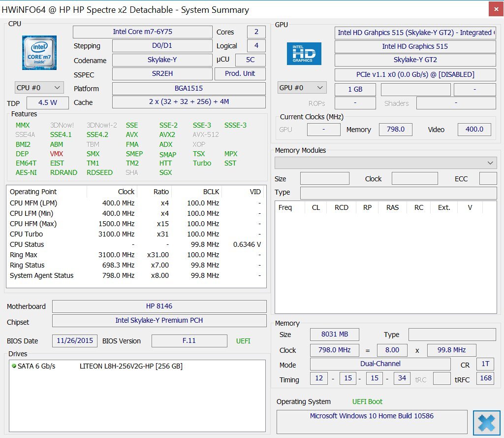Open the CPU #0 selector dropdown
This screenshot has width=504, height=438.
point(39,88)
